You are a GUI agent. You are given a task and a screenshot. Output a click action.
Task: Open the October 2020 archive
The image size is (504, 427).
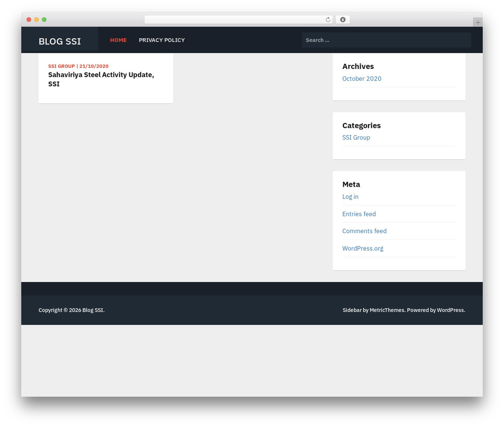pos(361,78)
